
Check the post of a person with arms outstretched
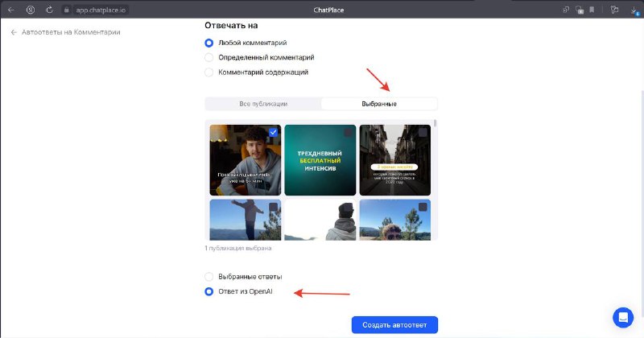273,207
